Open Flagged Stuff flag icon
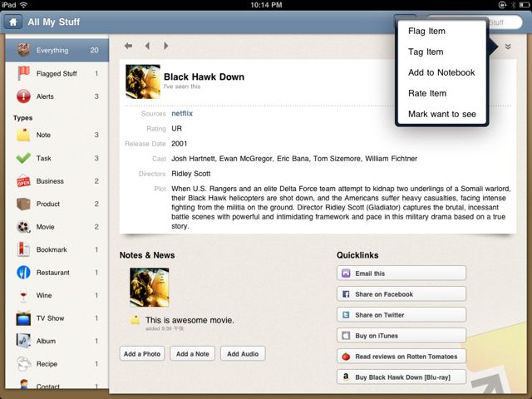Viewport: 532px width, 399px height. (x=23, y=73)
